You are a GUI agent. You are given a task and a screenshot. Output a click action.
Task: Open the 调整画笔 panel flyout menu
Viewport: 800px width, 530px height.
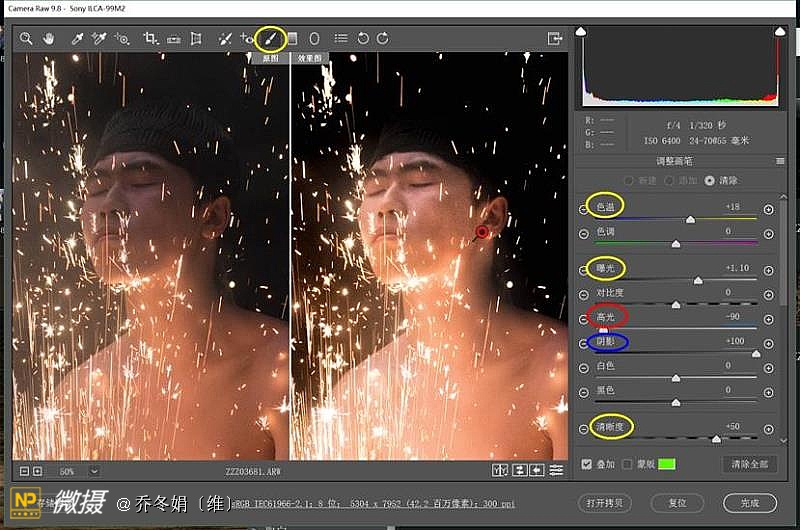coord(780,161)
